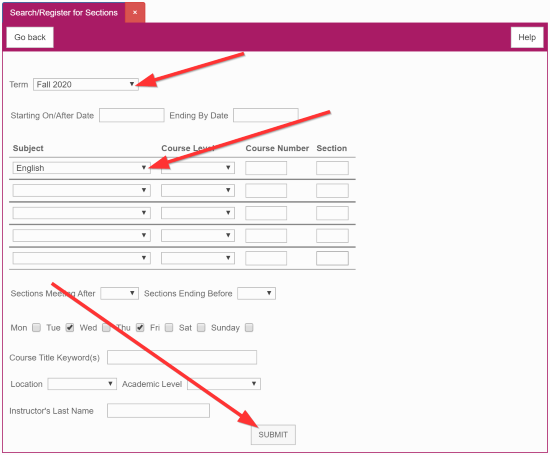Open the Subject dropdown showing English
550x455 pixels.
tap(81, 168)
